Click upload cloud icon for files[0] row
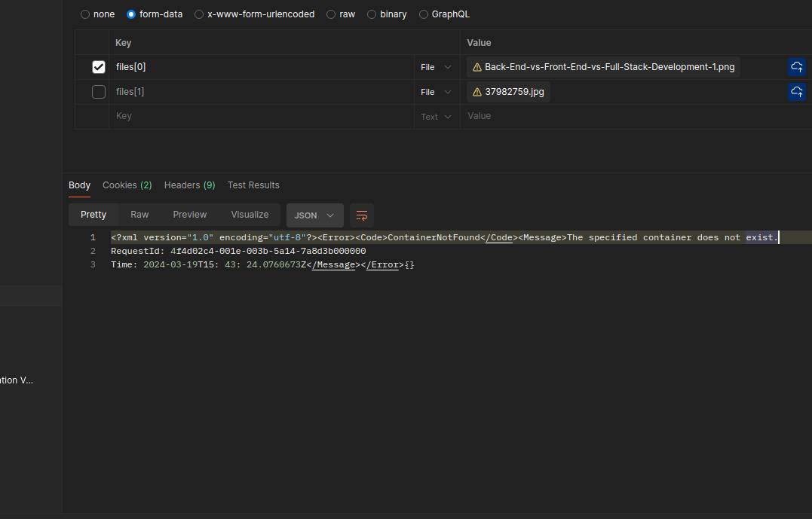This screenshot has width=812, height=519. (797, 67)
